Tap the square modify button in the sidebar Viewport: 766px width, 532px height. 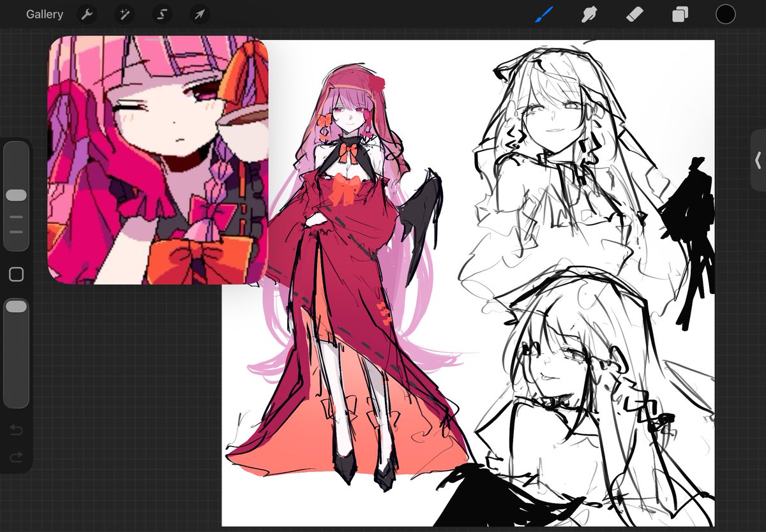(x=16, y=274)
